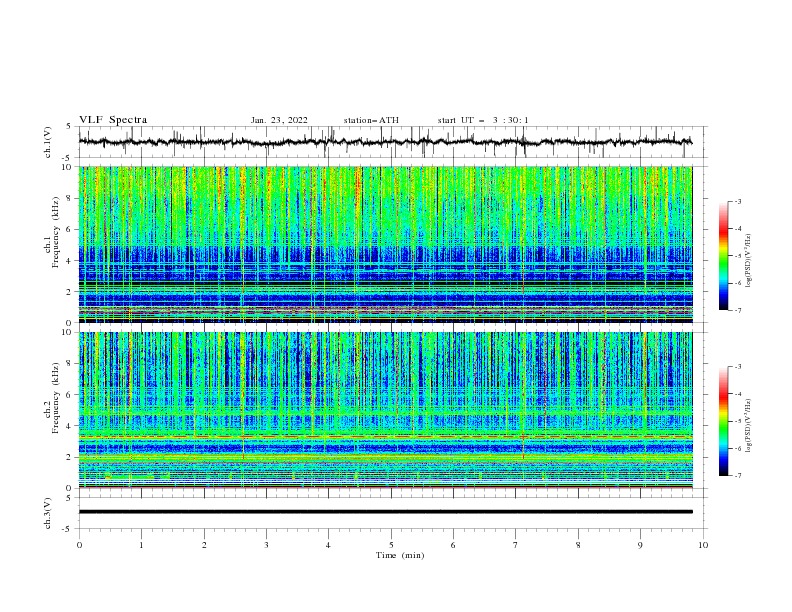Click the "VLF Spectra" title text

113,120
